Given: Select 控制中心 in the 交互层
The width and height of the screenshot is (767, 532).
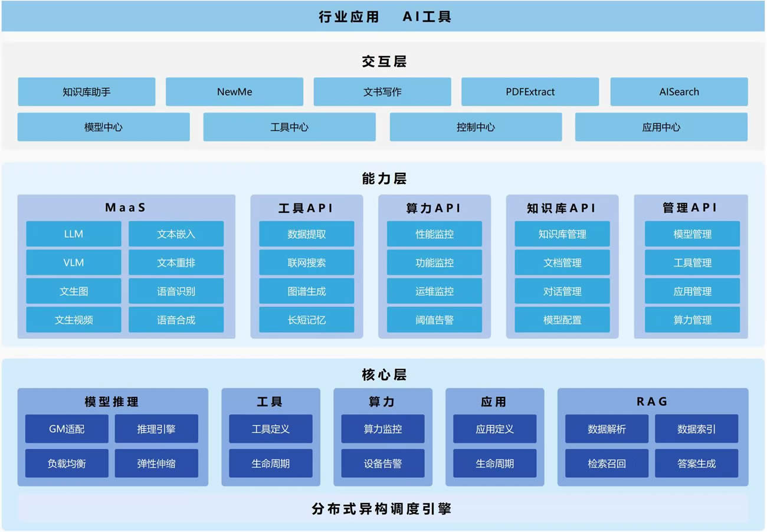Looking at the screenshot, I should [x=476, y=127].
